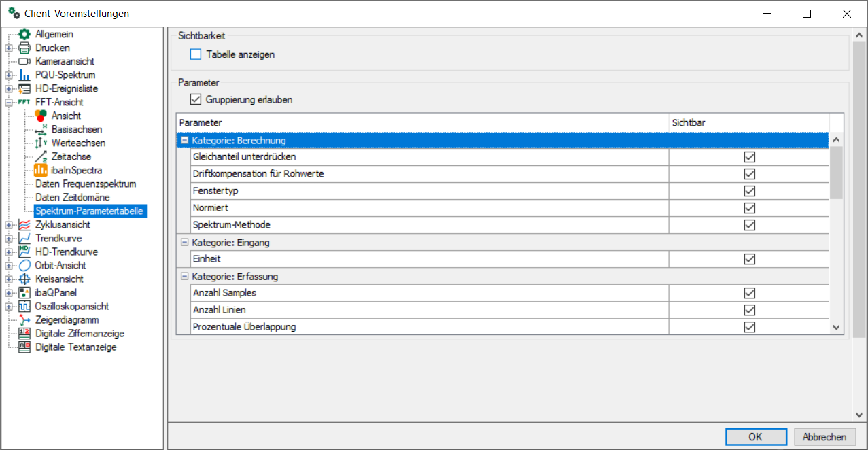
Task: Click the Abbrechen button
Action: tap(824, 437)
